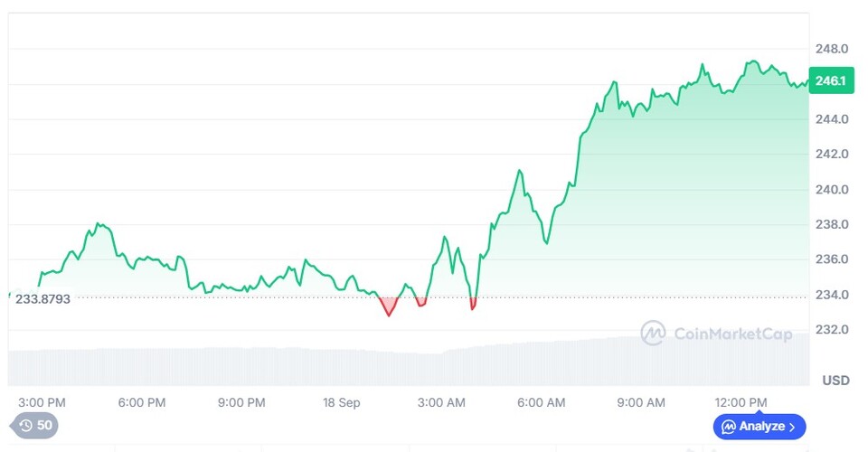868x452 pixels.
Task: Click the 236.0 price axis label
Action: point(830,259)
